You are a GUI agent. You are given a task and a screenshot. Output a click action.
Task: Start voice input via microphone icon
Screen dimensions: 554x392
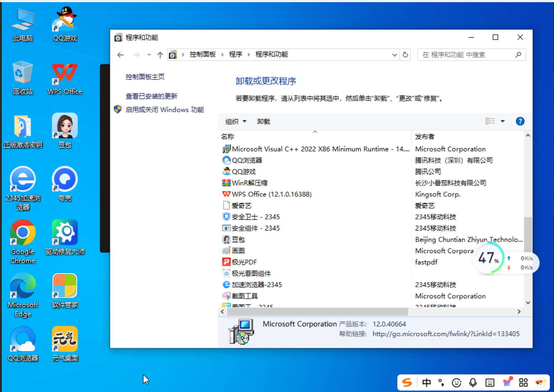[x=473, y=383]
